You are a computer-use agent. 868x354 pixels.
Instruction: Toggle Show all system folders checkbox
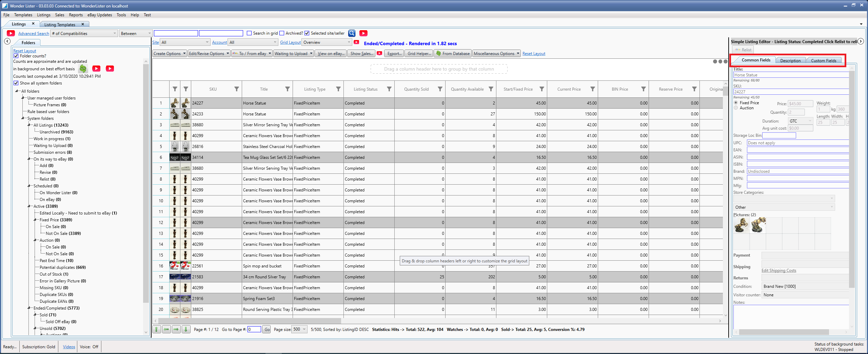(x=16, y=83)
